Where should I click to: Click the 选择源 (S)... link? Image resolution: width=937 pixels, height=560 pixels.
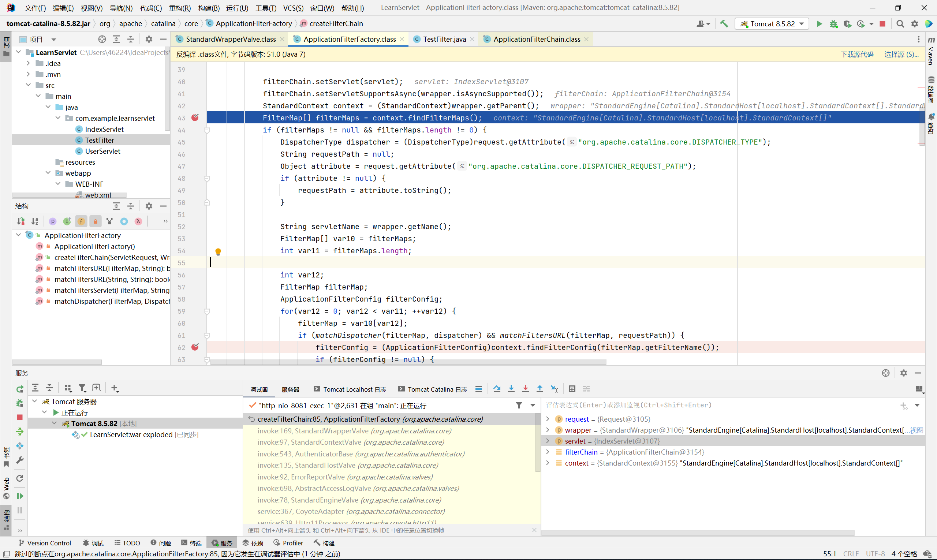coord(901,54)
